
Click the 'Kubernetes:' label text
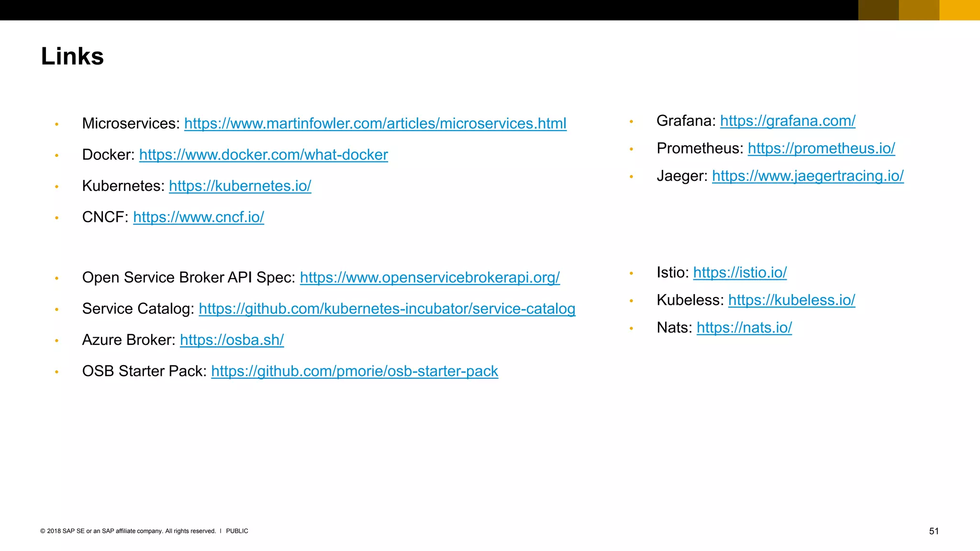pos(123,186)
